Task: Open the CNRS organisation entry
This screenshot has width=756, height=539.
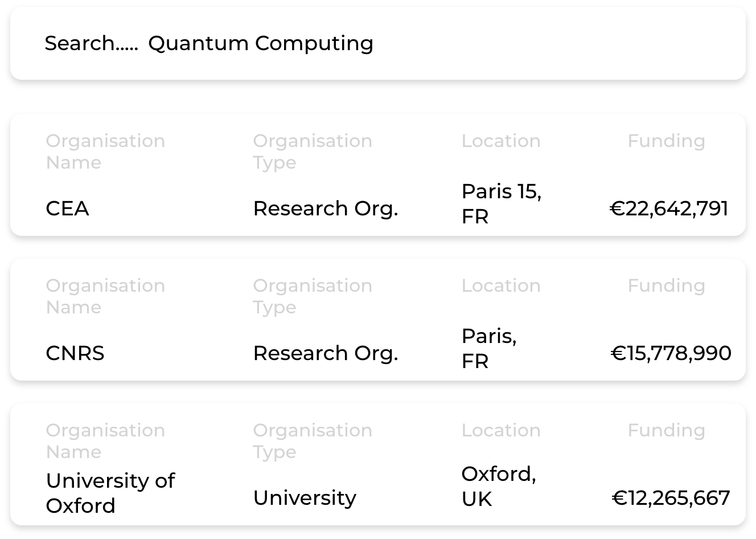Action: pos(377,320)
